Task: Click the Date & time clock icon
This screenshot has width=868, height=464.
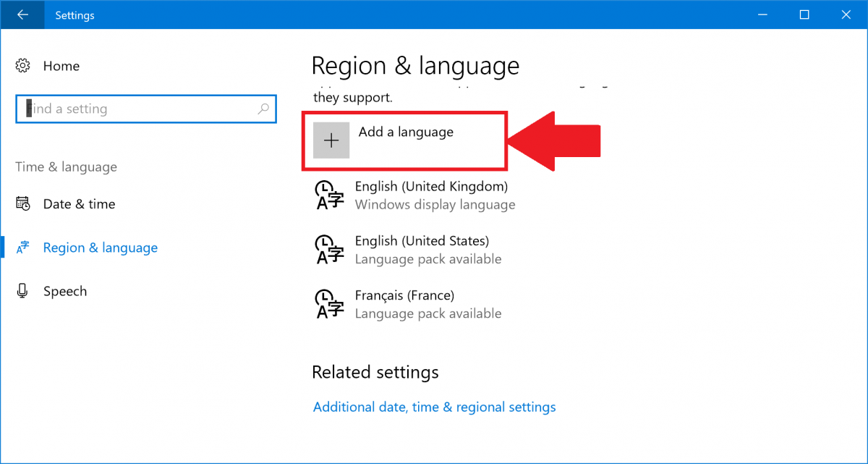Action: pyautogui.click(x=22, y=203)
